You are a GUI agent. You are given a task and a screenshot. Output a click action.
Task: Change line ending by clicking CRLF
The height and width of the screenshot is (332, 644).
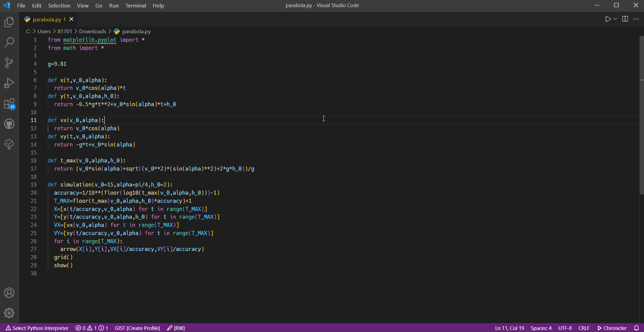pos(584,328)
